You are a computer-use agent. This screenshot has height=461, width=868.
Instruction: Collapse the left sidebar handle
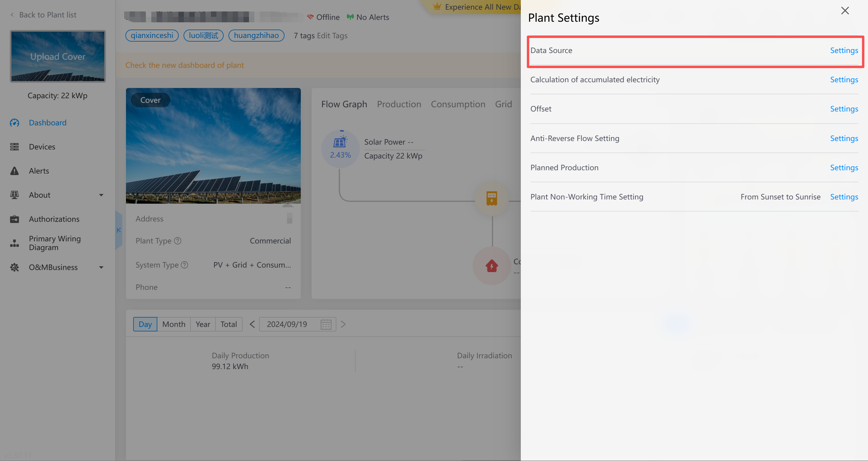click(119, 230)
